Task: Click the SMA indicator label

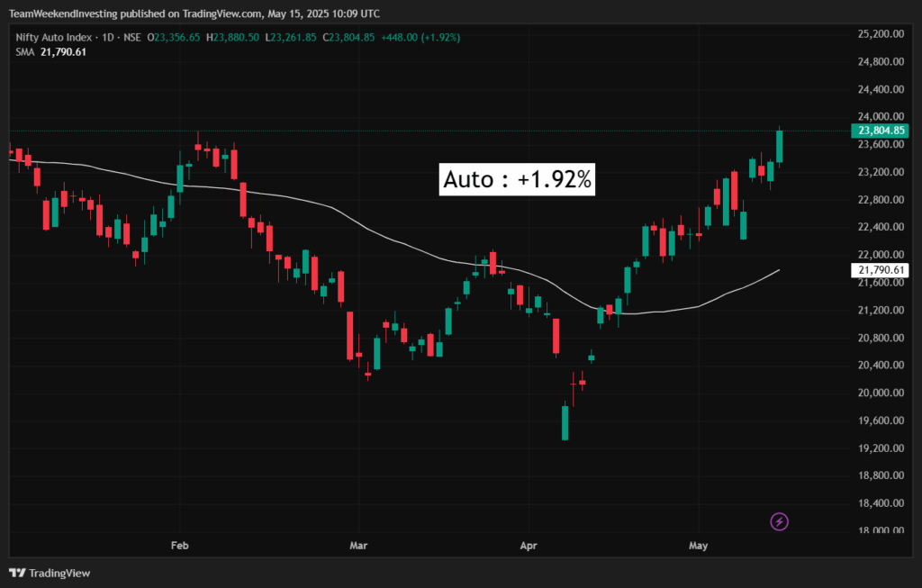Action: point(24,52)
